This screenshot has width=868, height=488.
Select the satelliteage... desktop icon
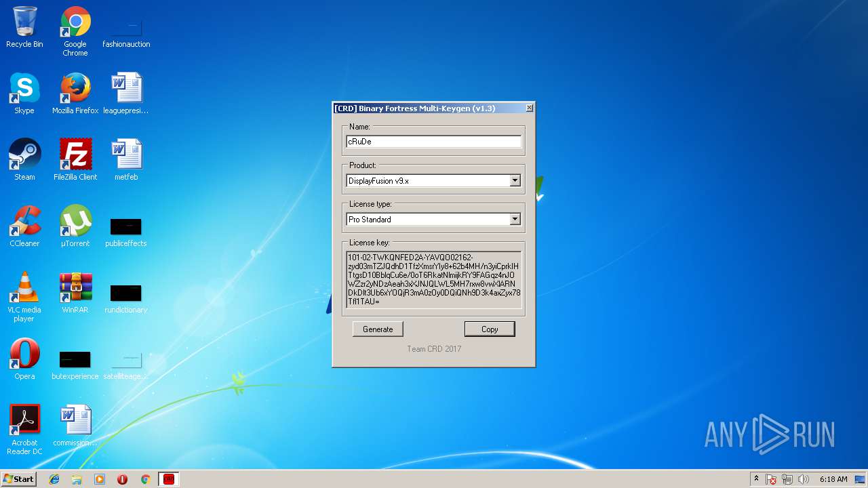click(x=126, y=365)
